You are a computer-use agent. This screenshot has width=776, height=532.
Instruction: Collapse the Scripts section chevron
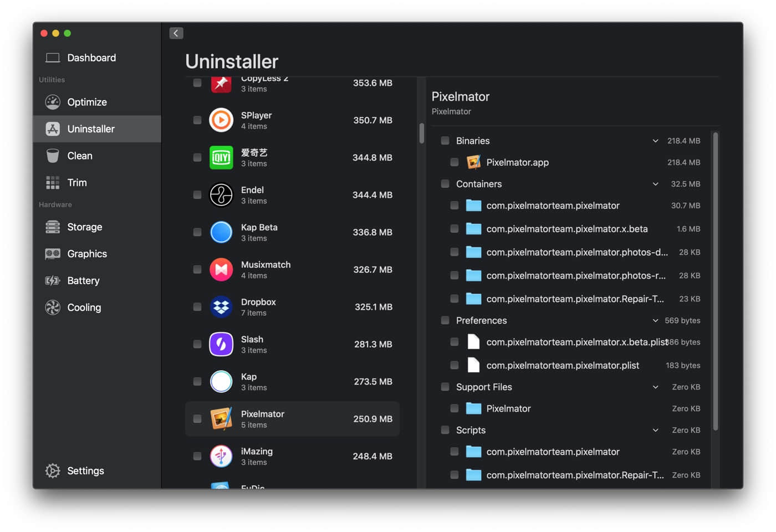[x=656, y=430]
